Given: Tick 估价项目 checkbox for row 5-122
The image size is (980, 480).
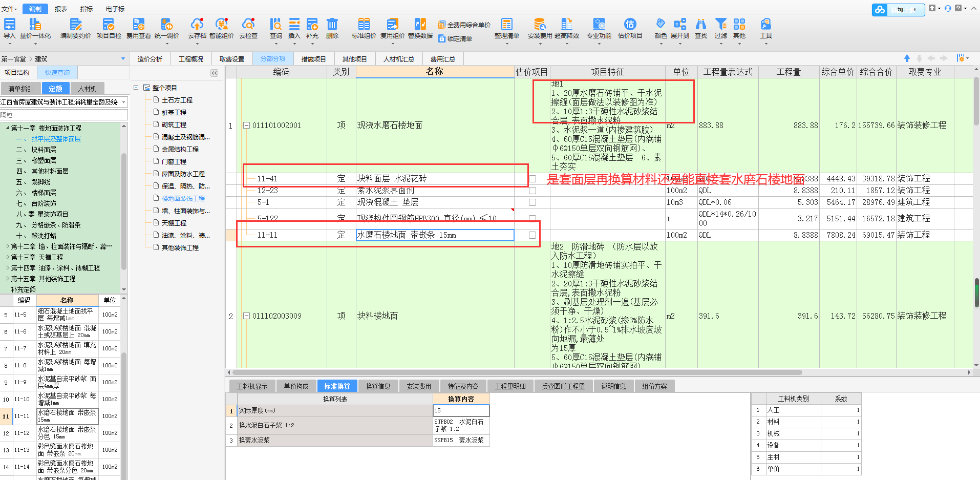Looking at the screenshot, I should tap(532, 218).
